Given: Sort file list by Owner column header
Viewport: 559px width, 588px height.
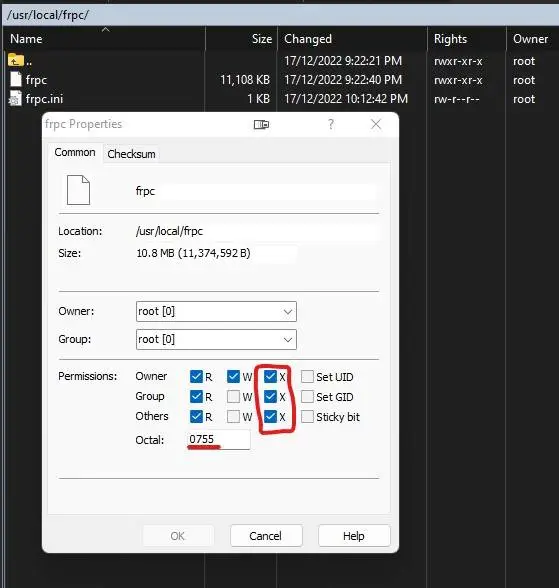Looking at the screenshot, I should pos(532,39).
